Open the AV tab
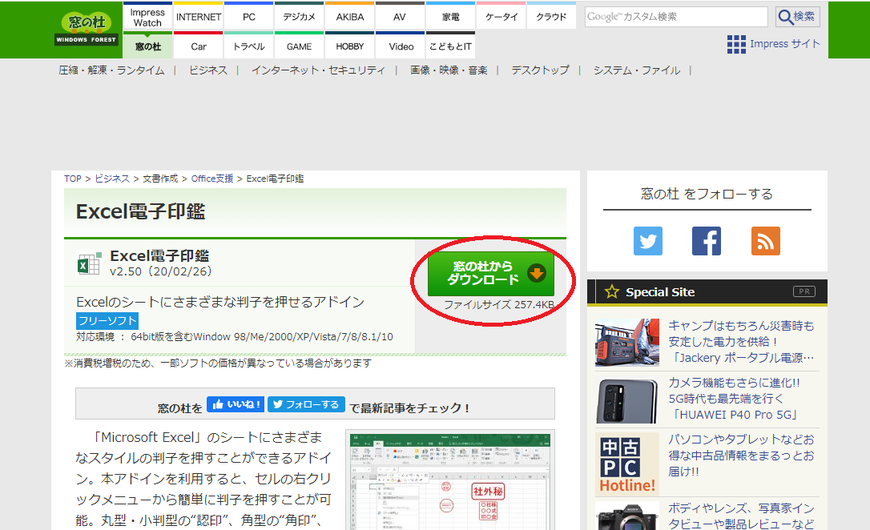Screen dimensions: 870x530 pos(400,17)
